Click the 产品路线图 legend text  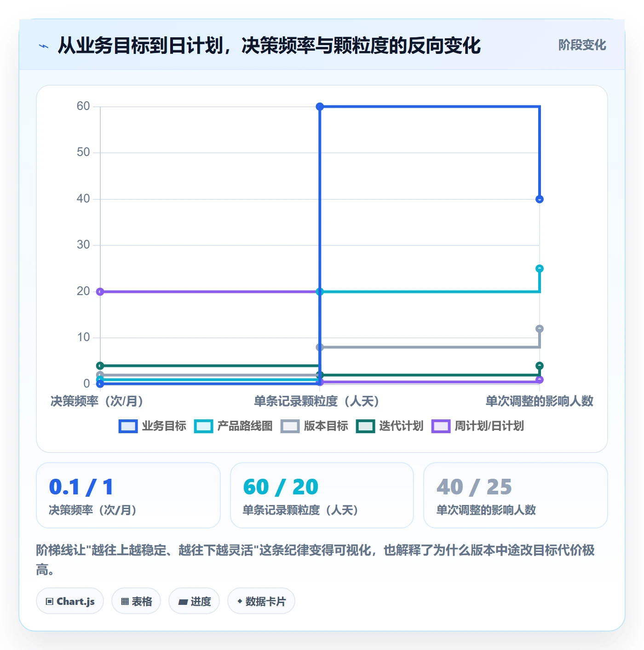coord(245,426)
